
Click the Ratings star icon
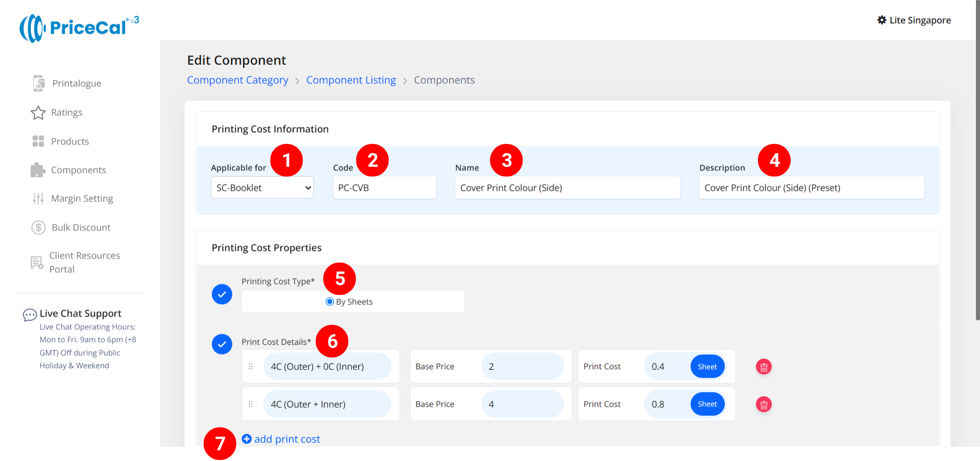tap(38, 113)
